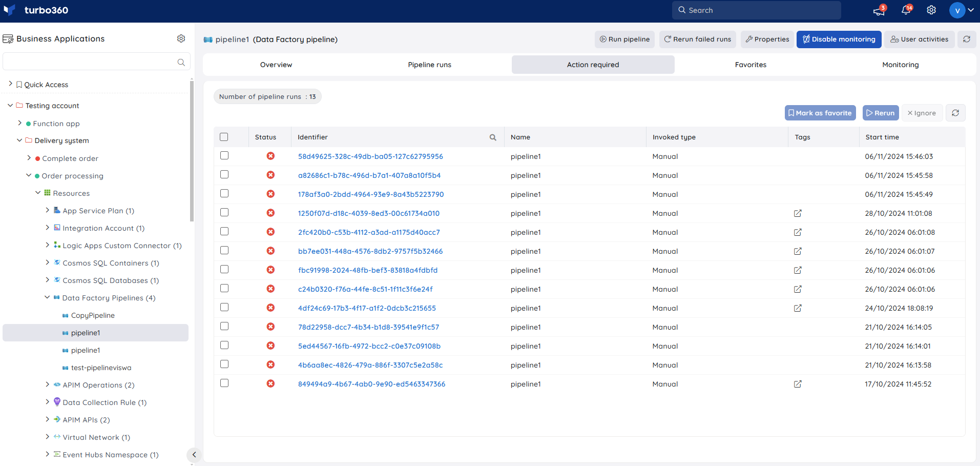Open pipeline Properties
This screenshot has width=980, height=466.
tap(767, 39)
